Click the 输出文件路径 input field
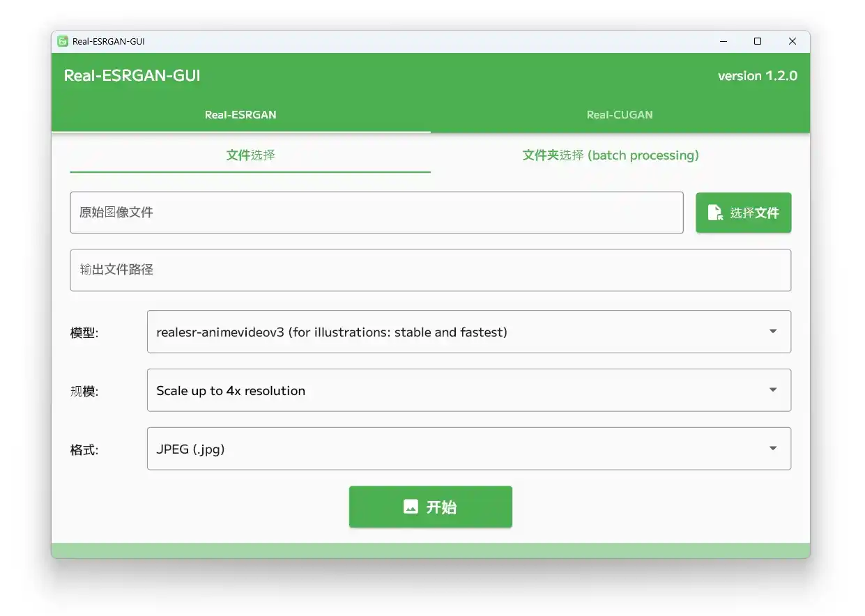The width and height of the screenshot is (865, 616). (431, 270)
